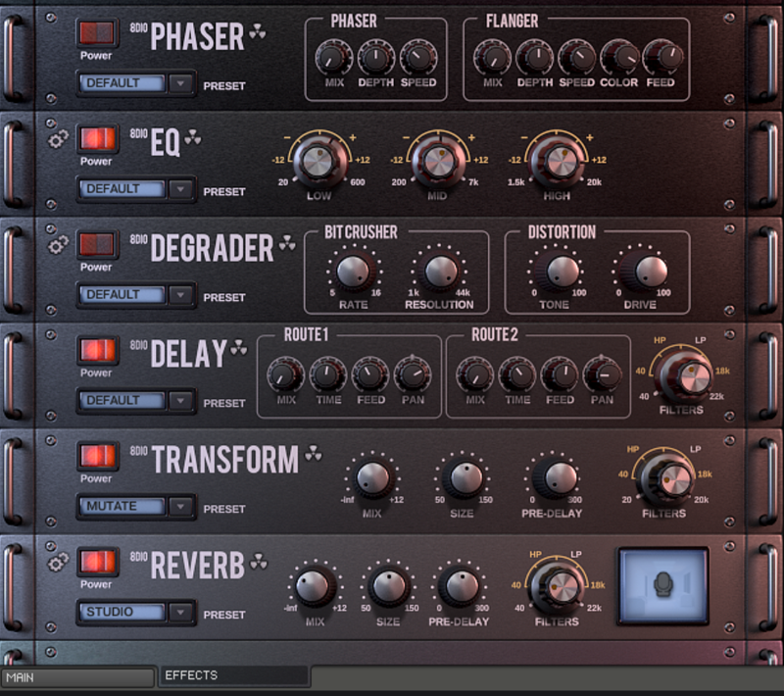Click the Phaser SPEED knob
Viewport: 784px width, 696px height.
pos(418,58)
